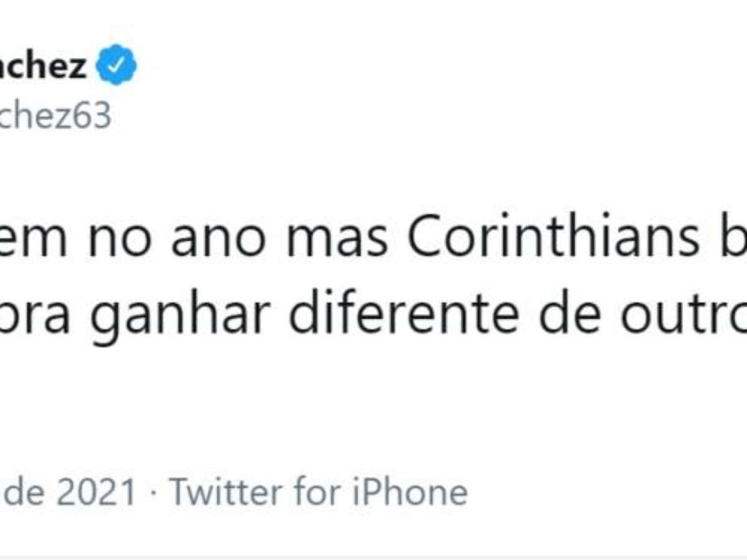Open the user handle ending 'chez63'

tap(55, 115)
